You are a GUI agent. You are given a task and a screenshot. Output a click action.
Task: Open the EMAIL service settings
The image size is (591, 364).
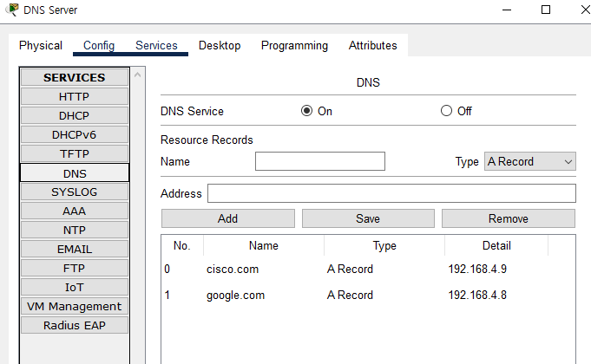tap(75, 250)
